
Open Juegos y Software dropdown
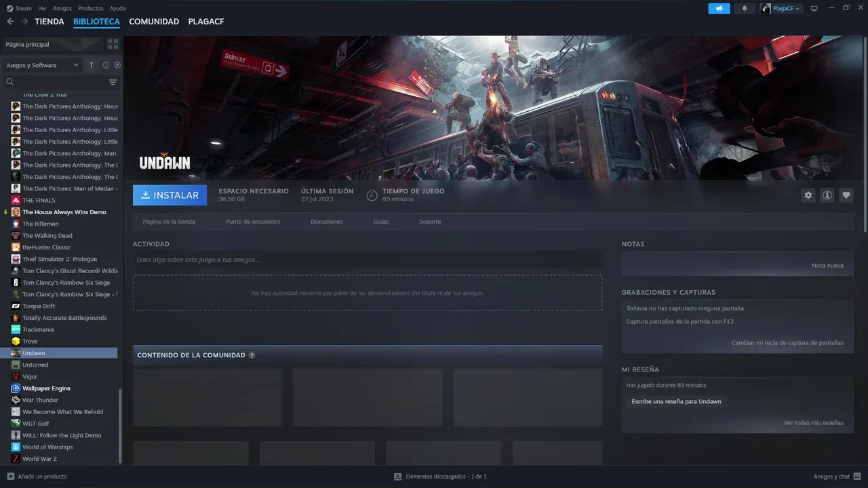click(42, 65)
